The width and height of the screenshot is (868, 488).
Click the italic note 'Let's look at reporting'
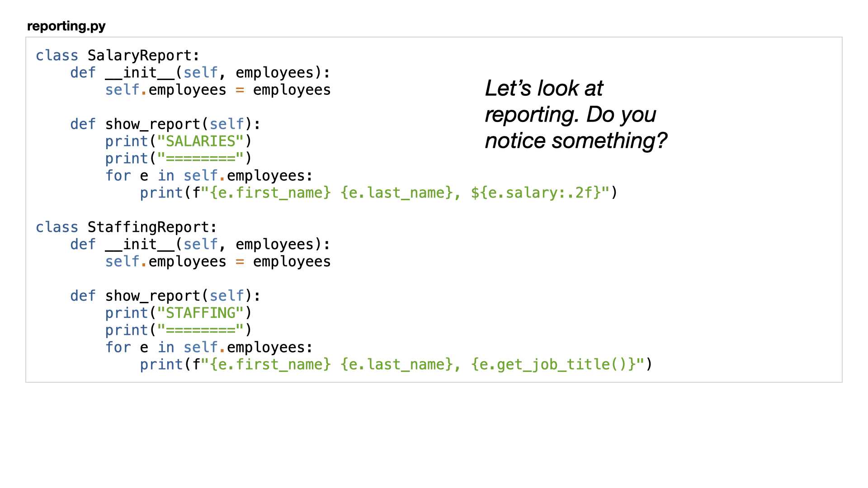(571, 101)
